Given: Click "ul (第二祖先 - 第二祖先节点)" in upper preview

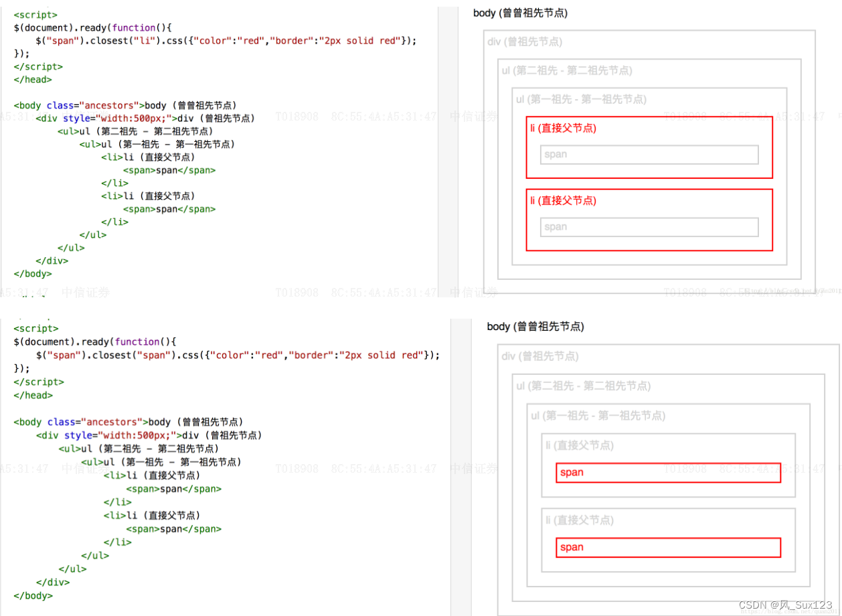Looking at the screenshot, I should point(567,70).
